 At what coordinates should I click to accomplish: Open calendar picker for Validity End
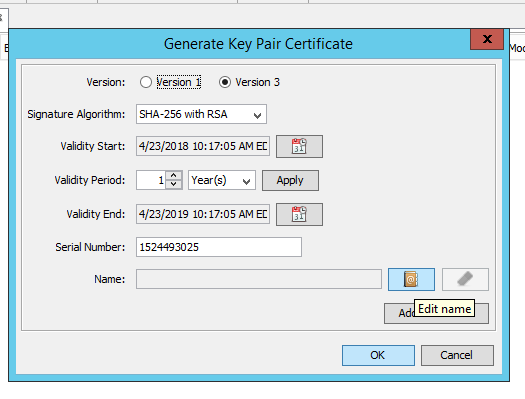299,214
